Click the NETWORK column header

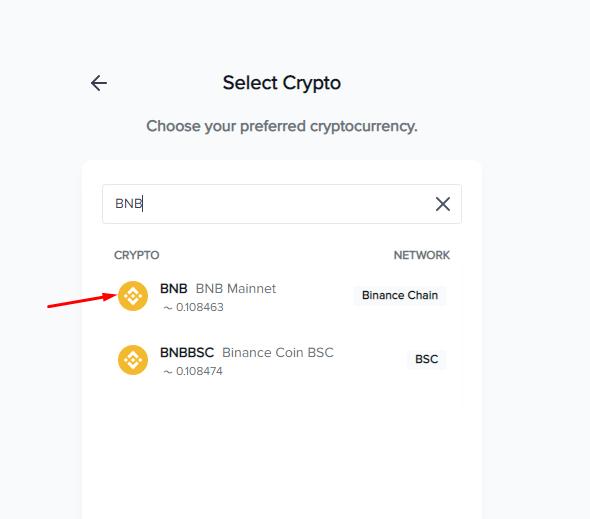[x=421, y=255]
